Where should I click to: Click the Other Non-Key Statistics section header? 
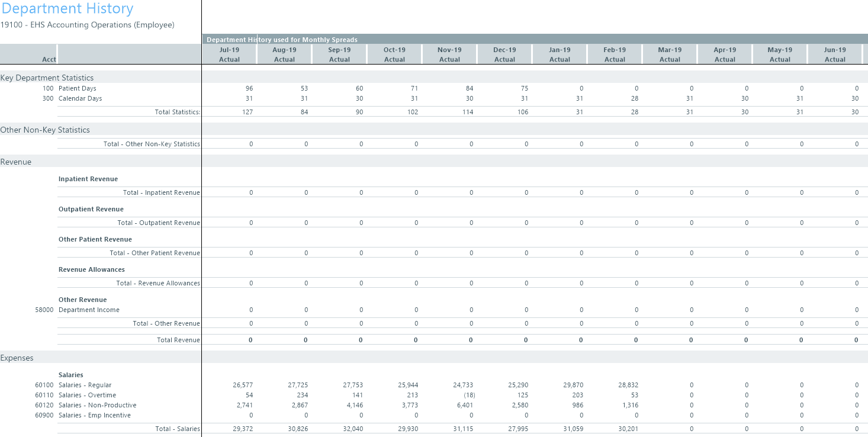45,130
